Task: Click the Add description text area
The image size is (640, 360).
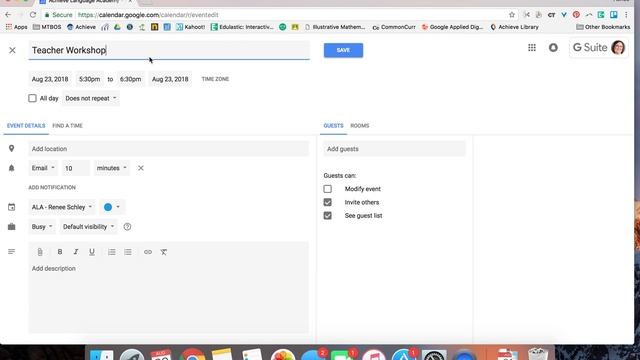Action: pyautogui.click(x=169, y=297)
